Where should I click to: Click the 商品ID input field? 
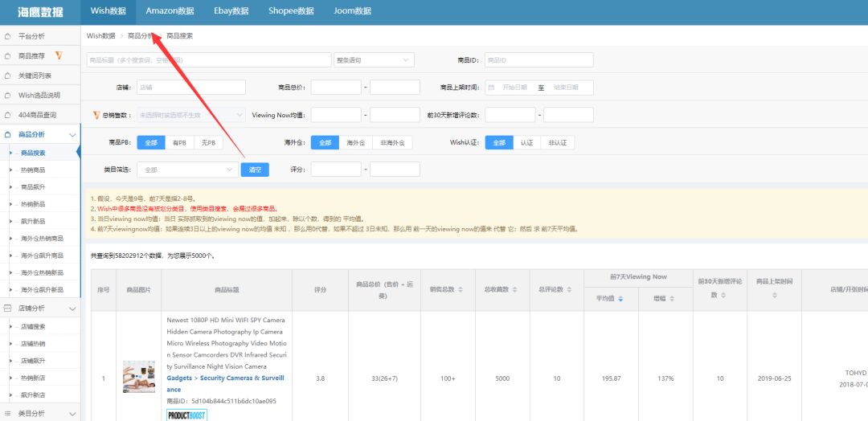point(538,60)
